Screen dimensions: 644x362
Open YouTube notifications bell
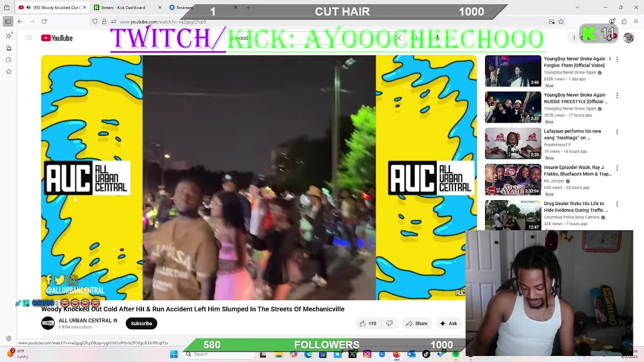[x=609, y=38]
